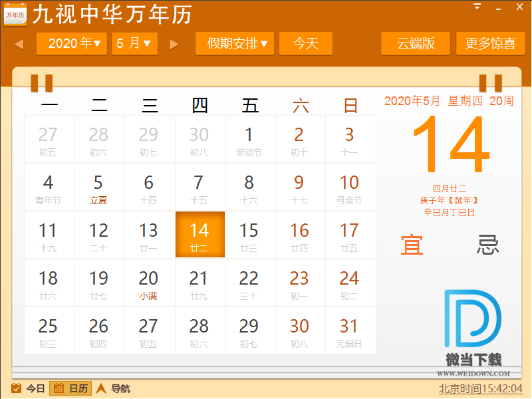Select May 20 小满

150,283
